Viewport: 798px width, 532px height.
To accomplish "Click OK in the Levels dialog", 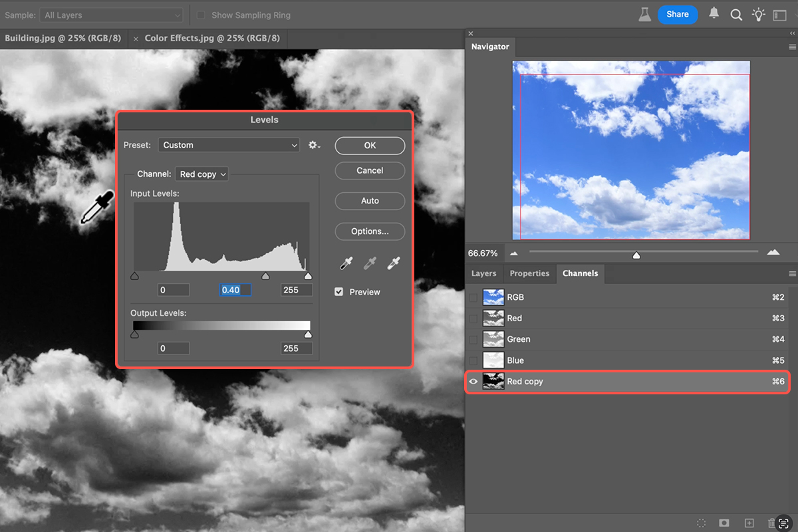I will [x=370, y=146].
